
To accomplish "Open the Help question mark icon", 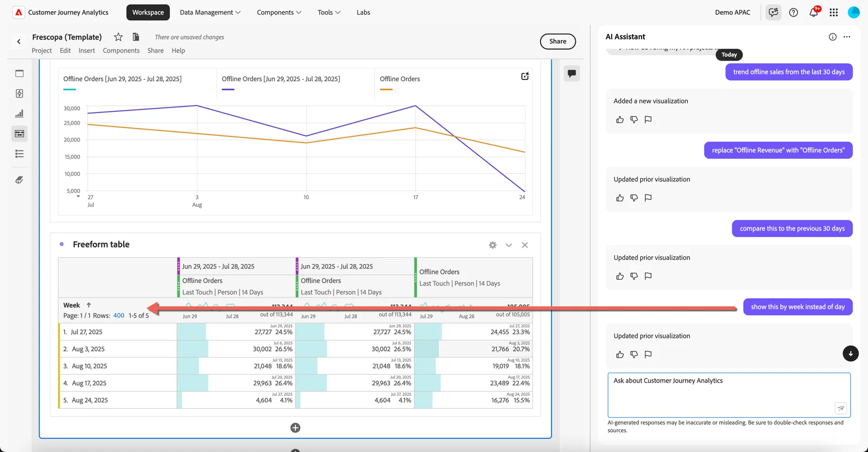I will coord(794,12).
